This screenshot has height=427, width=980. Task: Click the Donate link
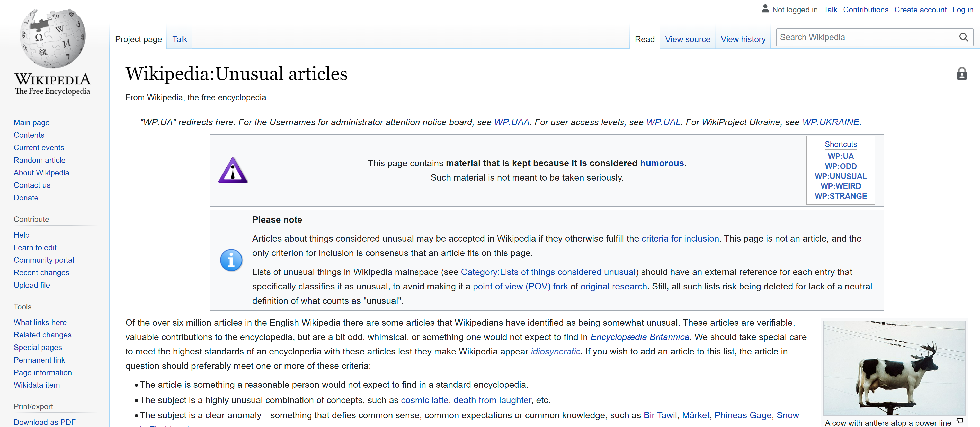26,198
